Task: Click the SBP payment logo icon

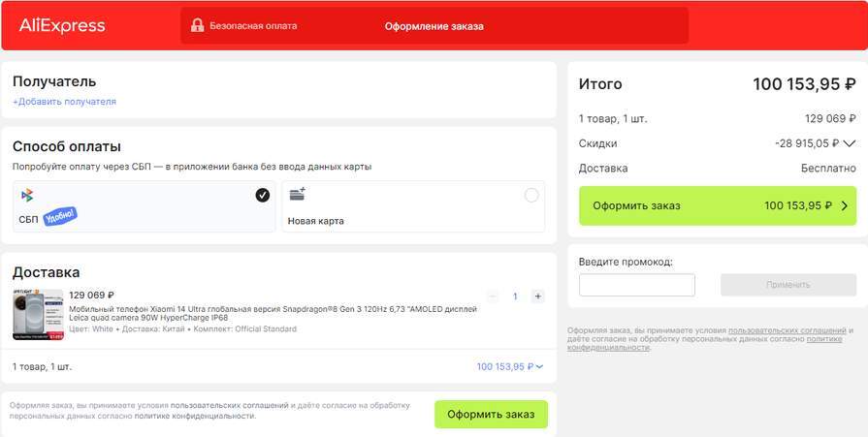Action: (x=27, y=196)
